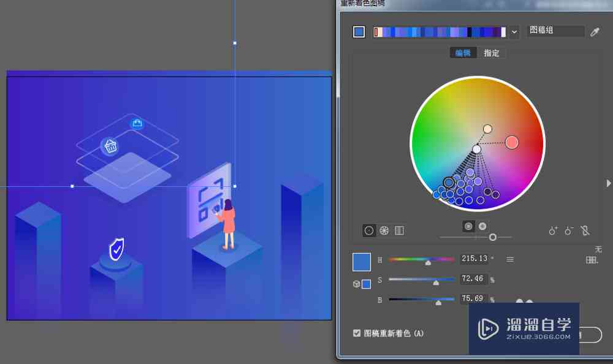Click the B brightness slider handle
613x364 pixels.
(x=438, y=303)
